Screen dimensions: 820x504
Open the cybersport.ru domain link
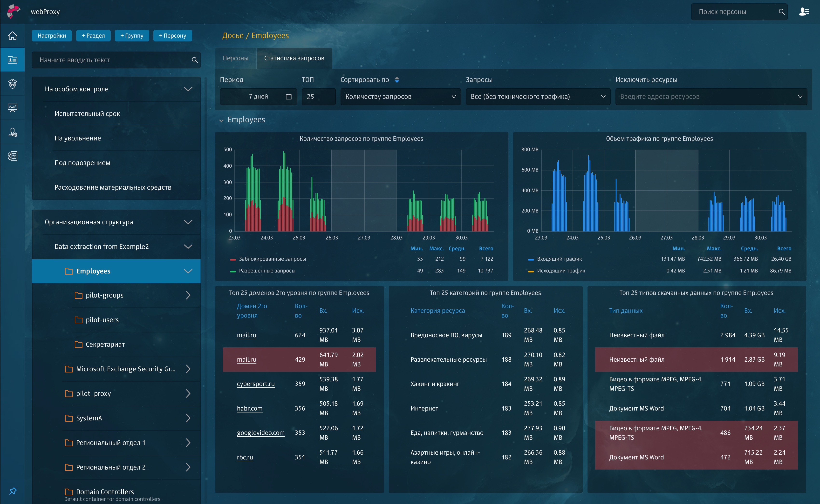[256, 384]
